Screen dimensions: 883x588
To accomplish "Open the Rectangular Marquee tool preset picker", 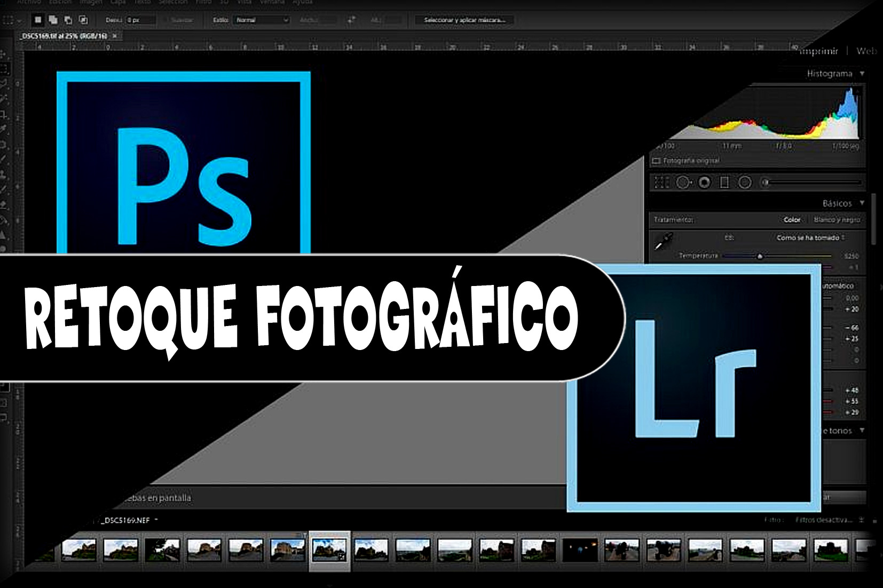I will point(12,20).
